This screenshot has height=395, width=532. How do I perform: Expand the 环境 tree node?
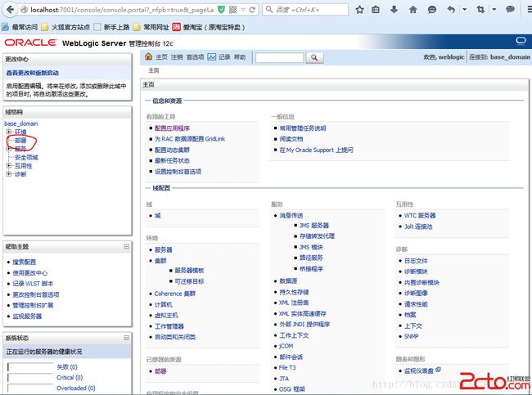pyautogui.click(x=9, y=132)
